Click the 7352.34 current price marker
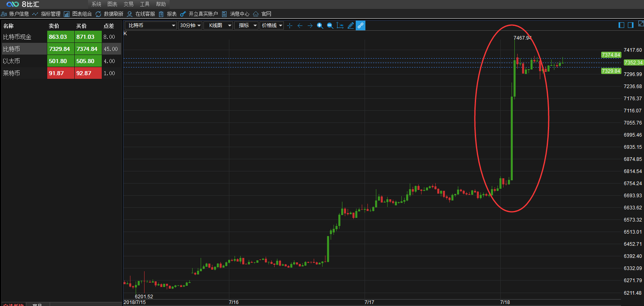The image size is (644, 306). pyautogui.click(x=634, y=63)
